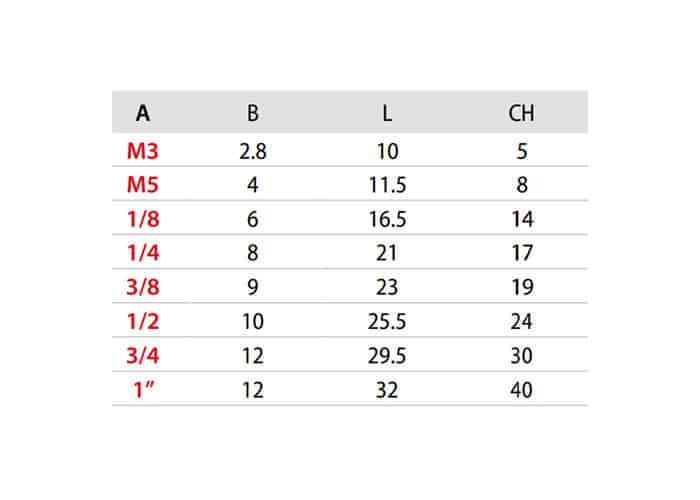Select the red M5 row label
Image resolution: width=700 pixels, height=500 pixels.
[x=142, y=185]
